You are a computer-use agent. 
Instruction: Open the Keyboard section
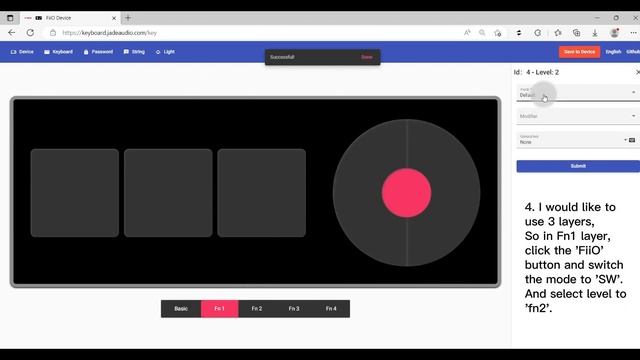58,52
